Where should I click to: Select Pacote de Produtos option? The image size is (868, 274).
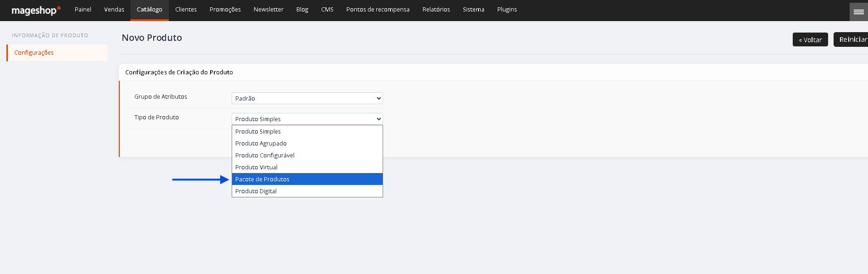[x=307, y=179]
